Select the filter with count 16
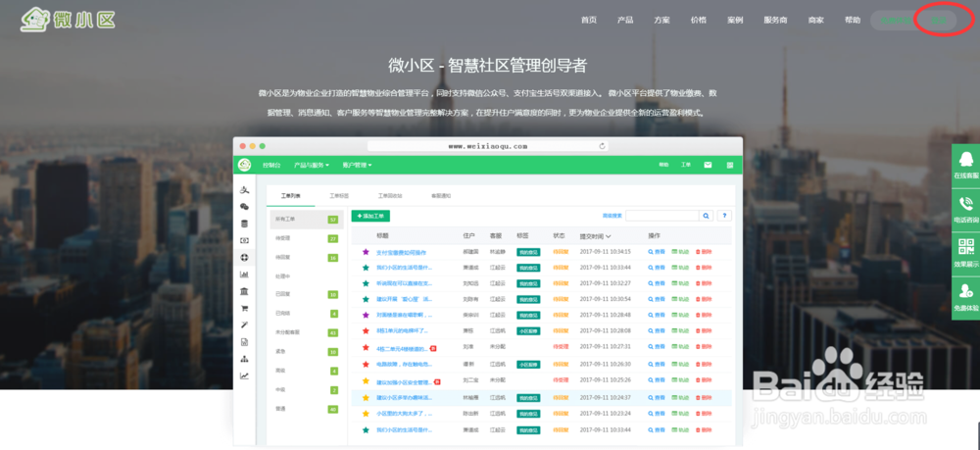Image resolution: width=980 pixels, height=450 pixels. point(306,258)
